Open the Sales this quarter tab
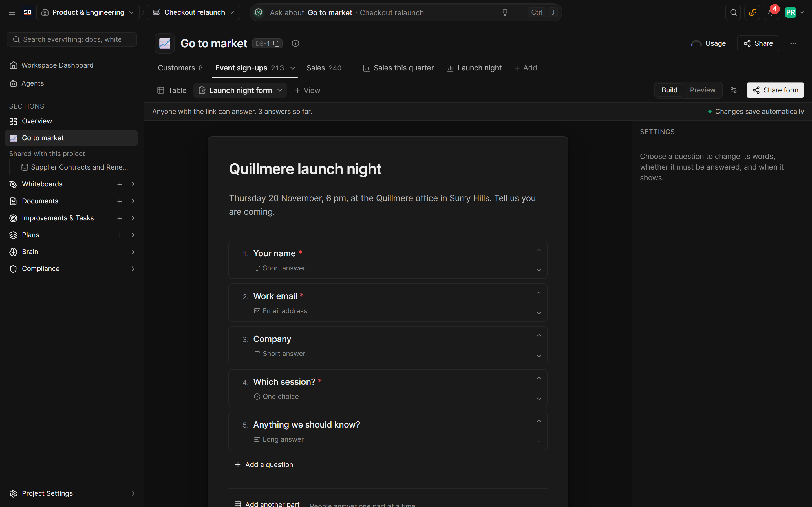This screenshot has width=812, height=507. [x=398, y=68]
